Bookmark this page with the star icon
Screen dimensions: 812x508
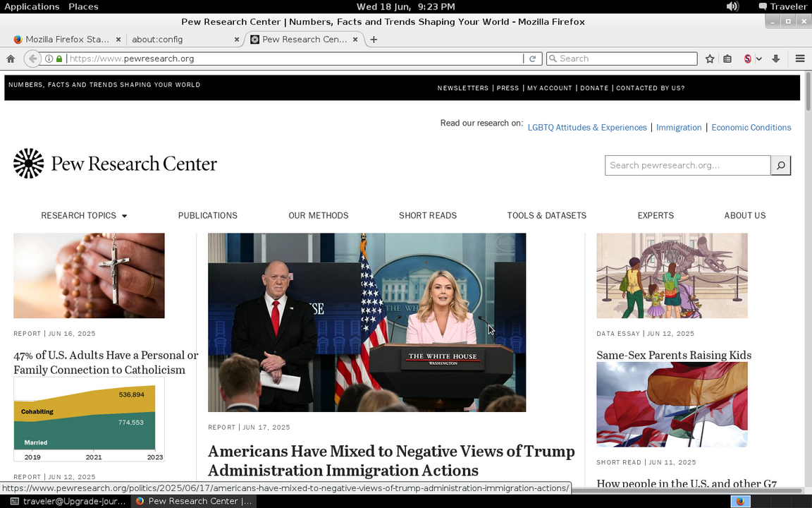pos(710,59)
